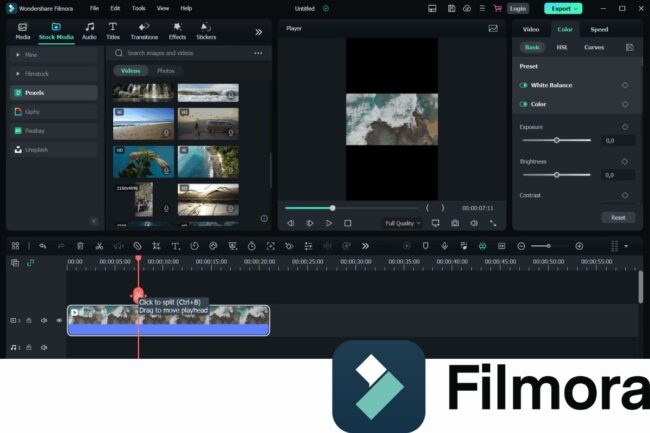This screenshot has height=433, width=650.
Task: Open the Stickers panel
Action: click(x=206, y=30)
